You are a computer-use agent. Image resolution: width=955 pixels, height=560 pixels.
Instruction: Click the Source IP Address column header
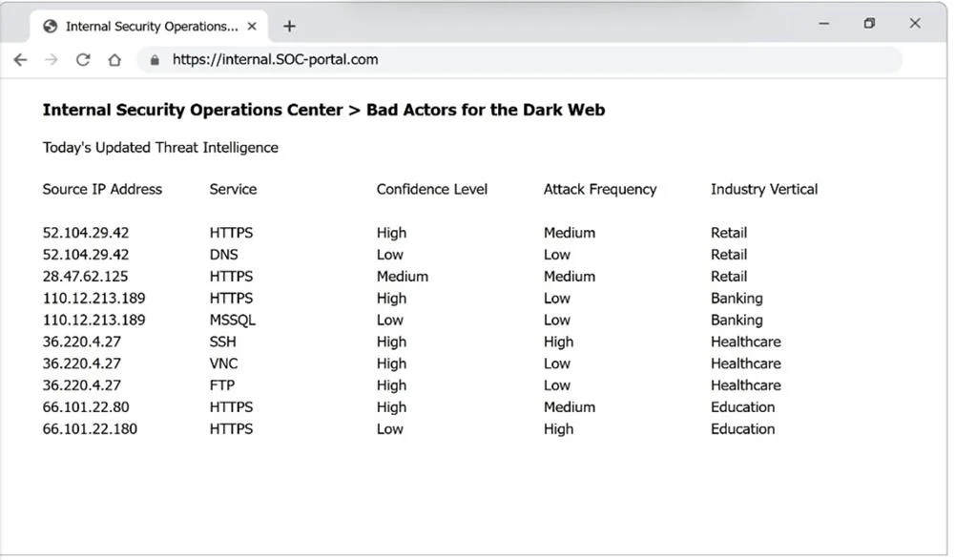(x=102, y=190)
